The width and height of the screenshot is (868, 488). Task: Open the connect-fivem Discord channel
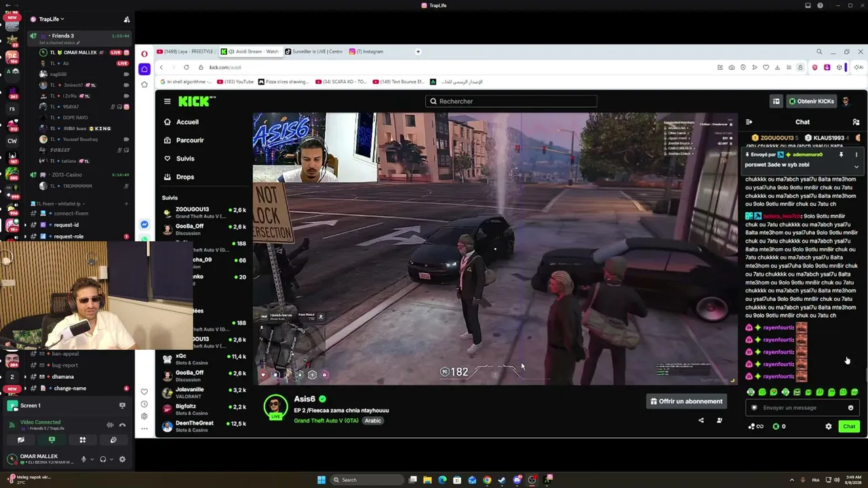pyautogui.click(x=71, y=213)
